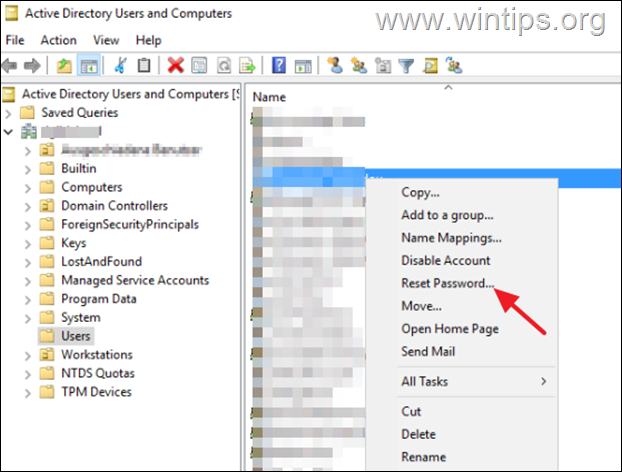Screen dimensions: 622x472
Task: Click the root Active Directory console icon
Action: click(x=8, y=94)
